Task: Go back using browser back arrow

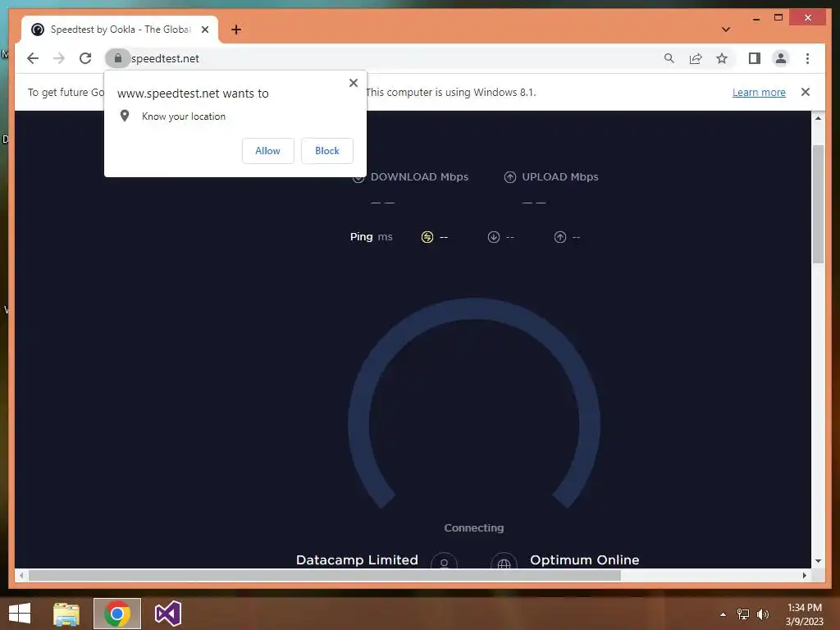Action: click(x=33, y=58)
